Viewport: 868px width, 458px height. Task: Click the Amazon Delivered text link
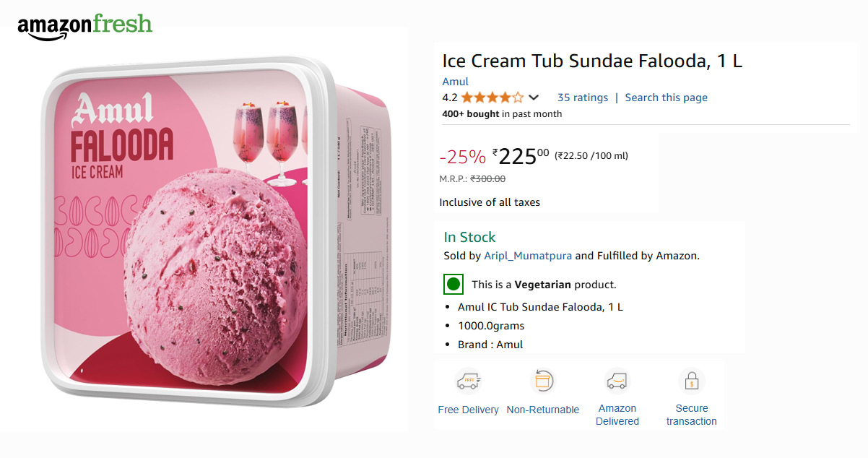(x=617, y=415)
